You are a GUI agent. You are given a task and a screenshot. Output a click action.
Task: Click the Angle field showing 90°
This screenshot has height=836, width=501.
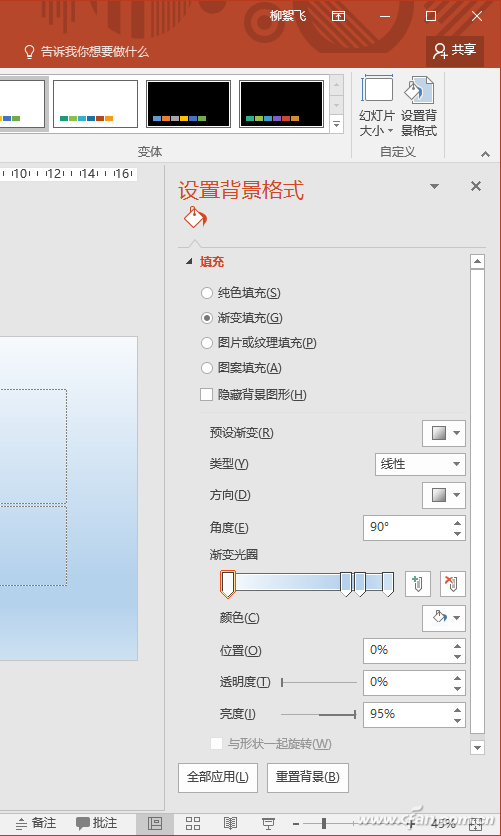click(x=406, y=528)
